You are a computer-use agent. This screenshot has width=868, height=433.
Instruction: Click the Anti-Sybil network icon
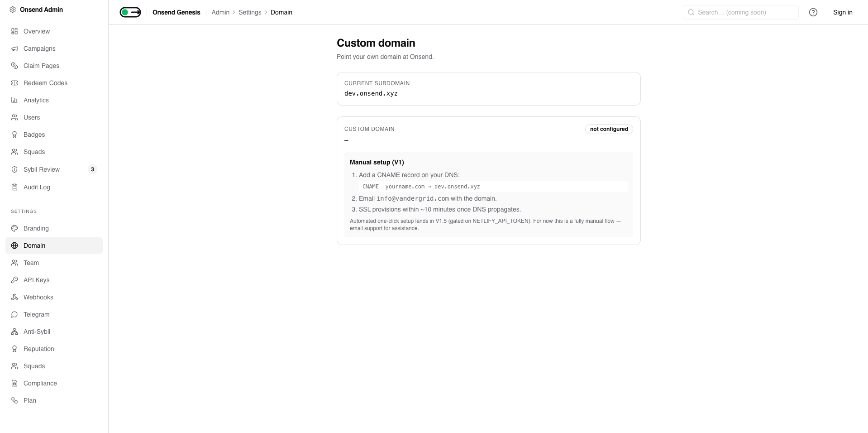[14, 332]
